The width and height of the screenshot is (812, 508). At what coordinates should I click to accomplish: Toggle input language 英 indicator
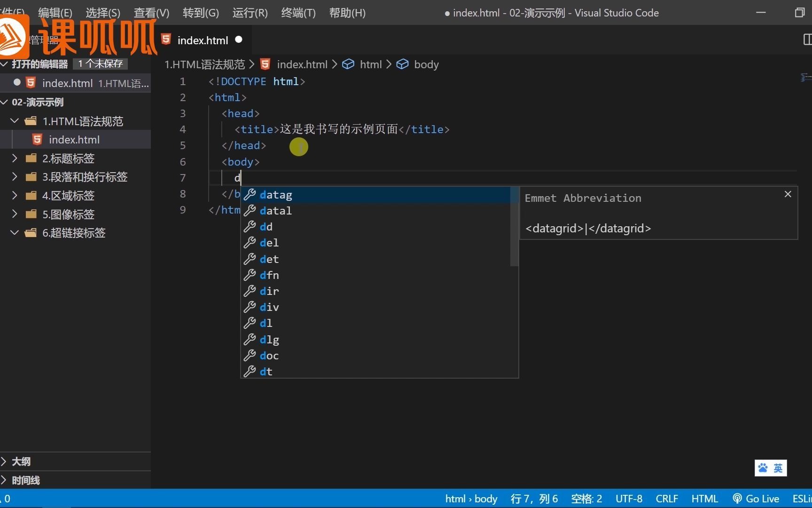point(778,468)
